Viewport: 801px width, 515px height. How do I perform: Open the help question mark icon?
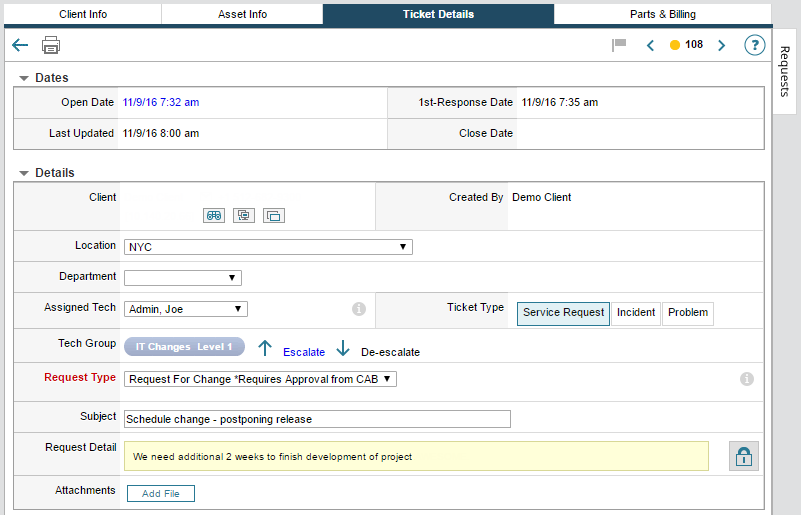pyautogui.click(x=754, y=45)
